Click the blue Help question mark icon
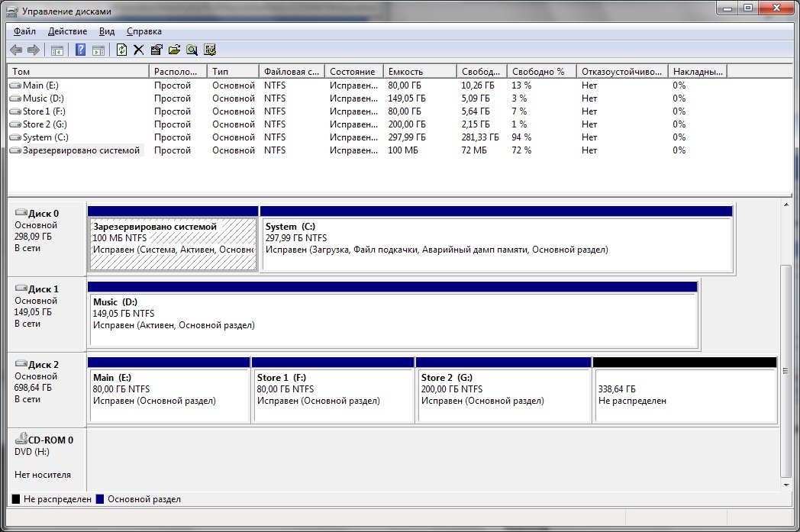This screenshot has width=800, height=532. [80, 50]
